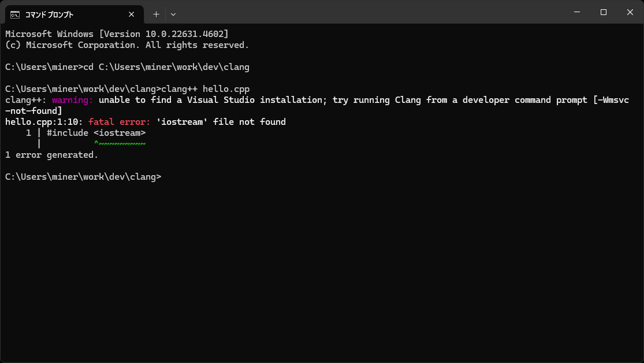Screen dimensions: 644x363
Task: Open a new terminal tab with the plus icon
Action: click(x=155, y=14)
